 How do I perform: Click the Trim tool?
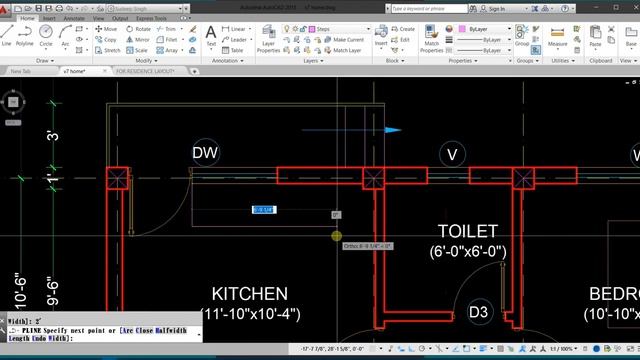click(x=166, y=29)
